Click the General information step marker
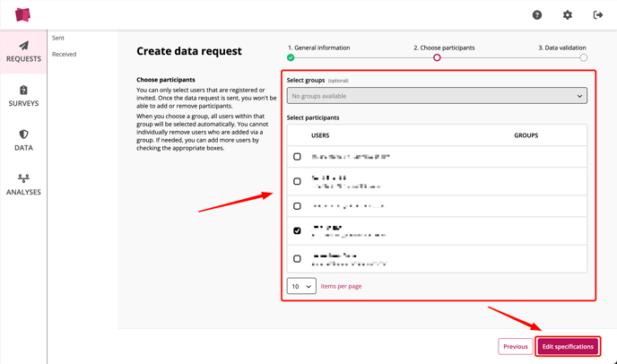 pos(291,58)
